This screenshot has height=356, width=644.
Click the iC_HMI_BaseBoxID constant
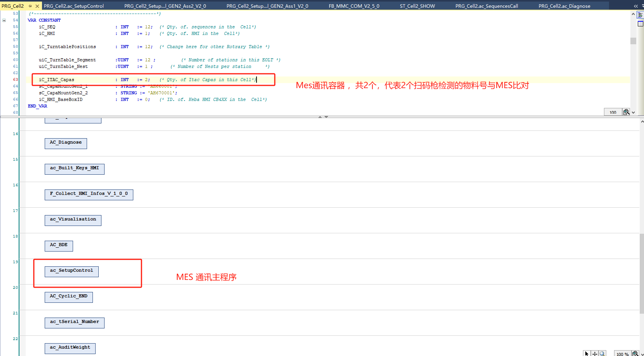tap(61, 99)
